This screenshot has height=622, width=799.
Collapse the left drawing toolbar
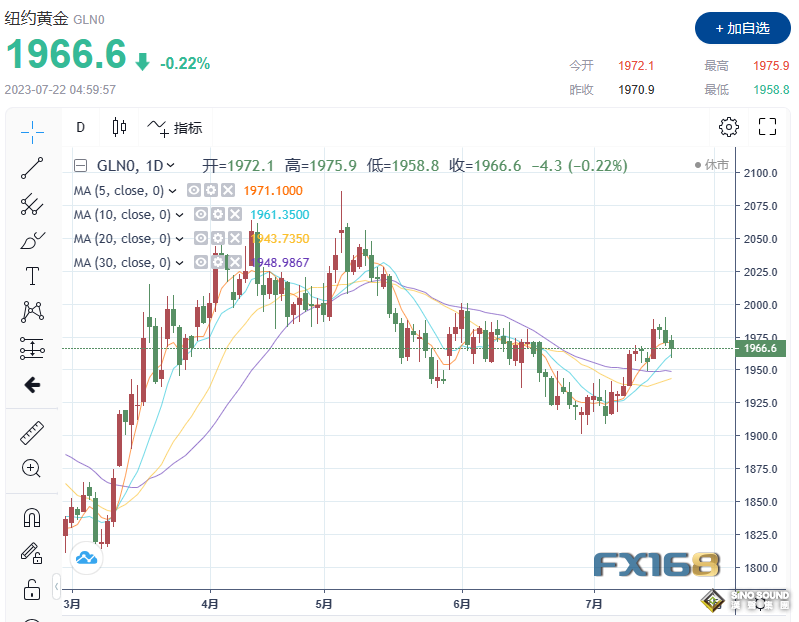[x=56, y=586]
